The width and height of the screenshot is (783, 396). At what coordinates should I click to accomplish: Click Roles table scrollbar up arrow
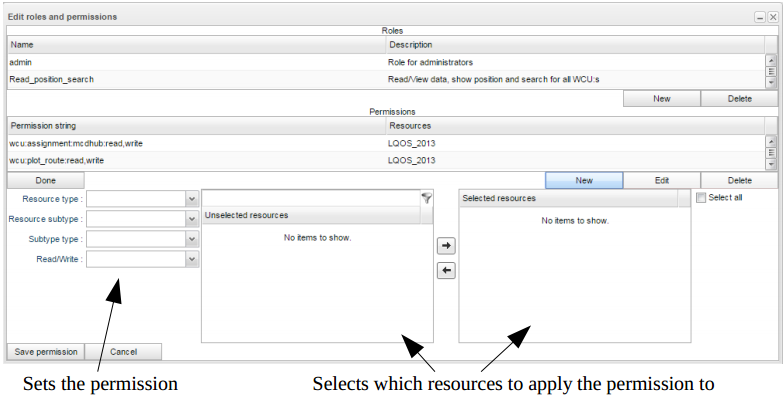tap(771, 60)
